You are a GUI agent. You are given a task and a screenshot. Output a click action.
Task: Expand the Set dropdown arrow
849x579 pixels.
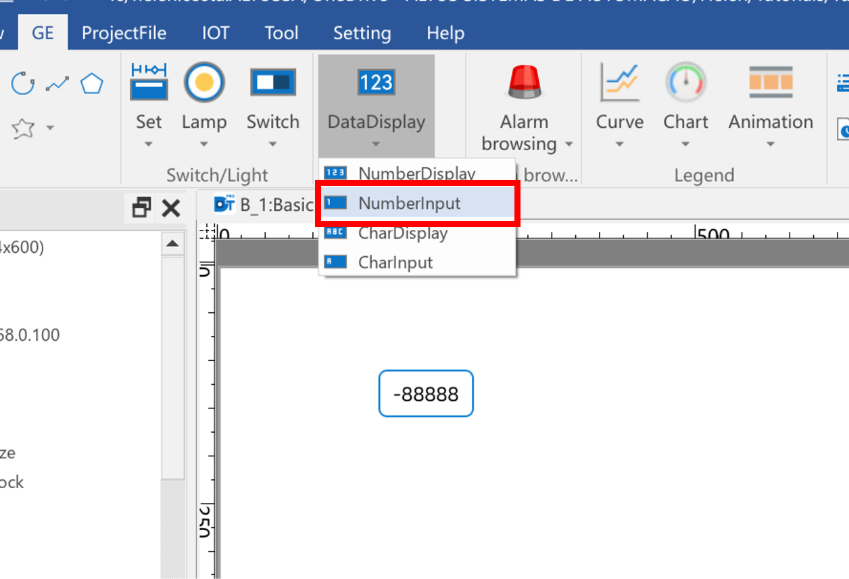coord(148,144)
